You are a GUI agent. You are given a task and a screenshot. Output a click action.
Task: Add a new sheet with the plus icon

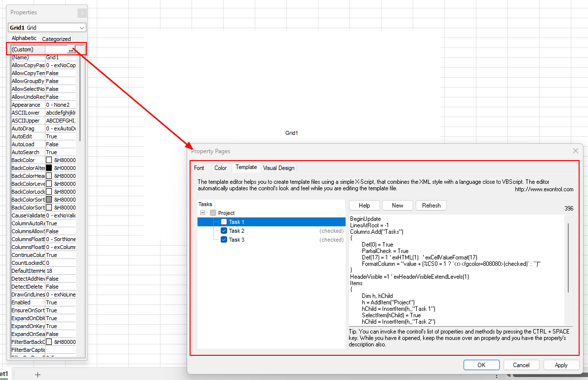tap(38, 375)
